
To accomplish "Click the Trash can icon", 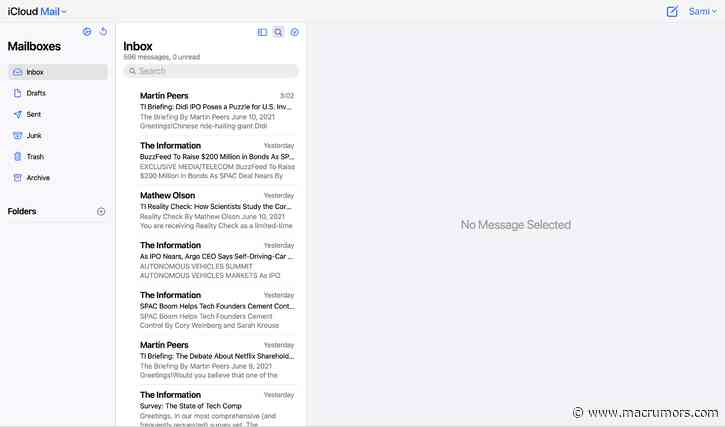I will (x=18, y=157).
